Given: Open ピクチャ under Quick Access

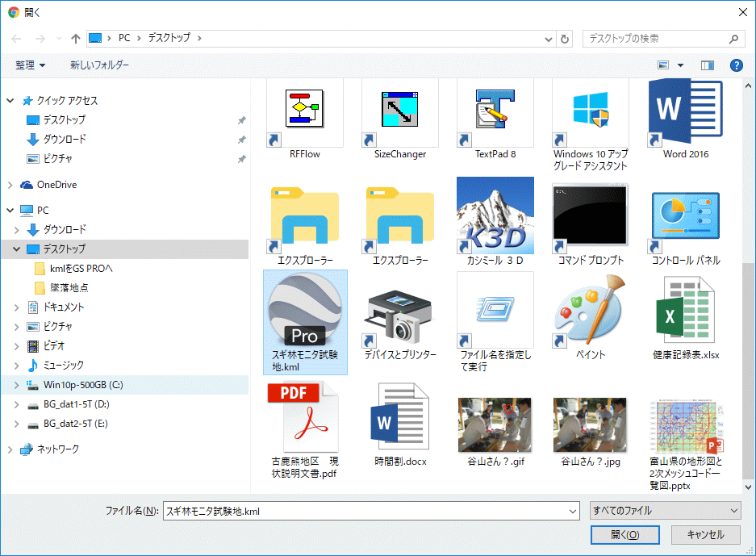Looking at the screenshot, I should click(57, 159).
